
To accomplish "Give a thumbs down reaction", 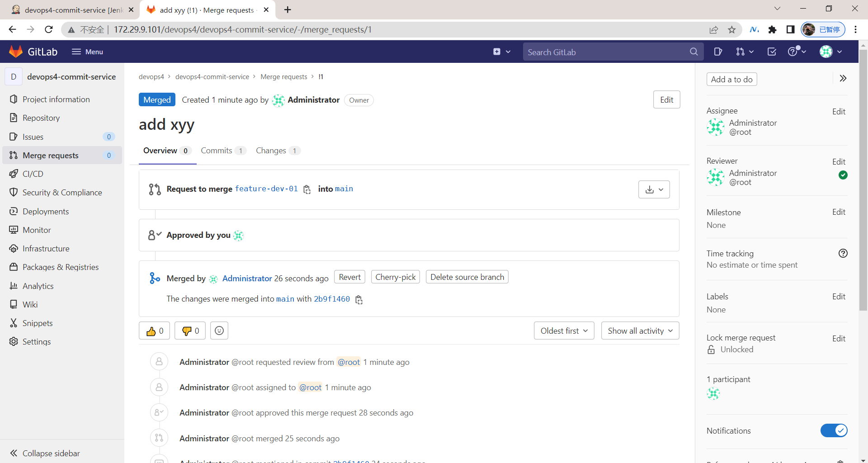I will (190, 331).
